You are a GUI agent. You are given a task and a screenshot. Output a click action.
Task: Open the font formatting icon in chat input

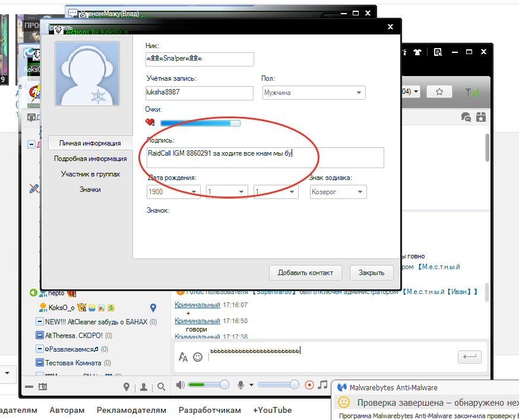coord(183,357)
